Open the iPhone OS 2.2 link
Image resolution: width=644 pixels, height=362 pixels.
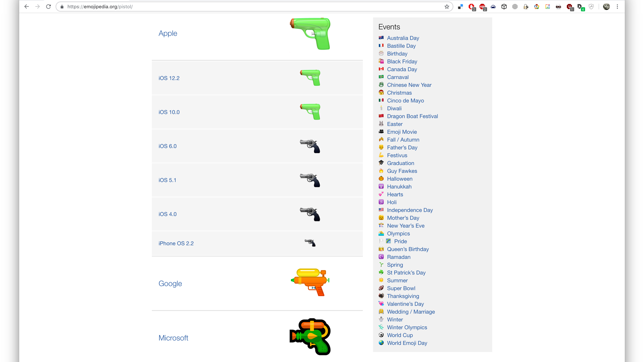coord(176,243)
